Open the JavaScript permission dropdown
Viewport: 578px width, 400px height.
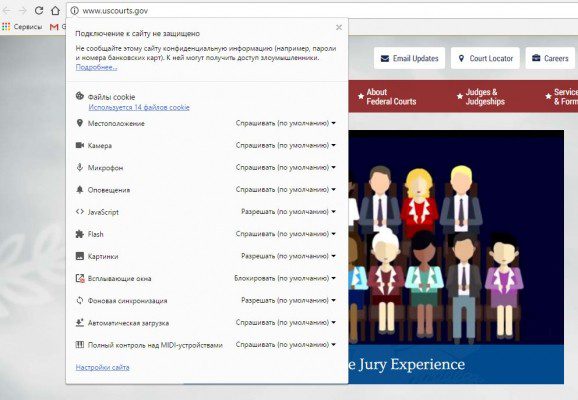pos(288,212)
